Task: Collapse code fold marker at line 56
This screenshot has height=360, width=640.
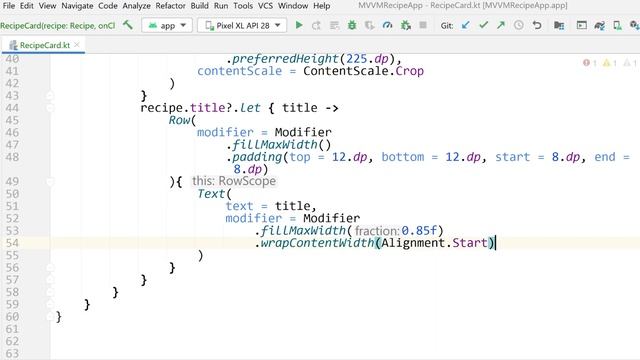Action: click(x=50, y=268)
